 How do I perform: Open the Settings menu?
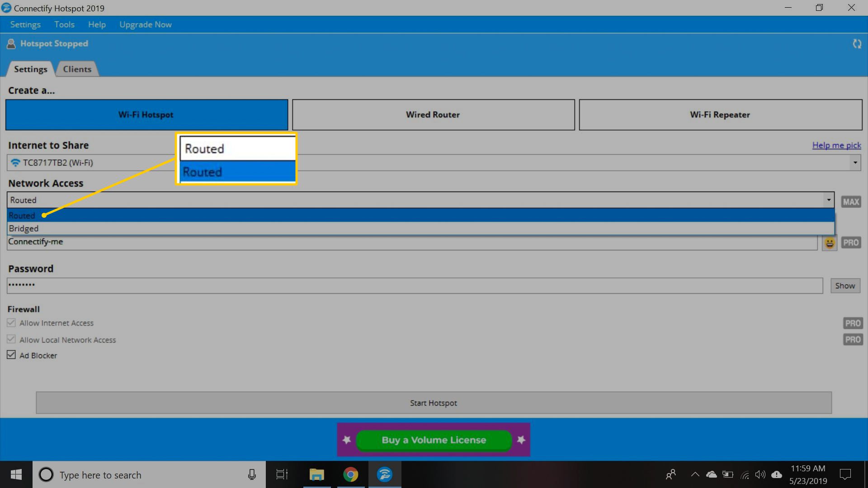(x=25, y=24)
